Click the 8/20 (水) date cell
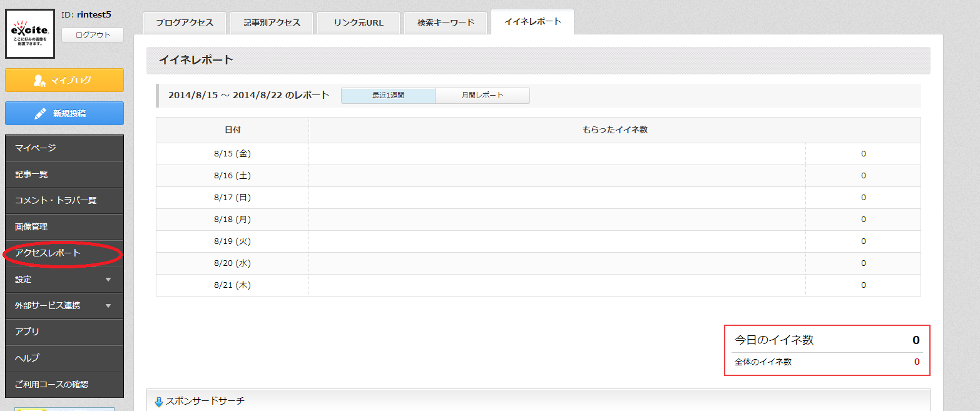Viewport: 980px width, 411px height. click(x=232, y=263)
